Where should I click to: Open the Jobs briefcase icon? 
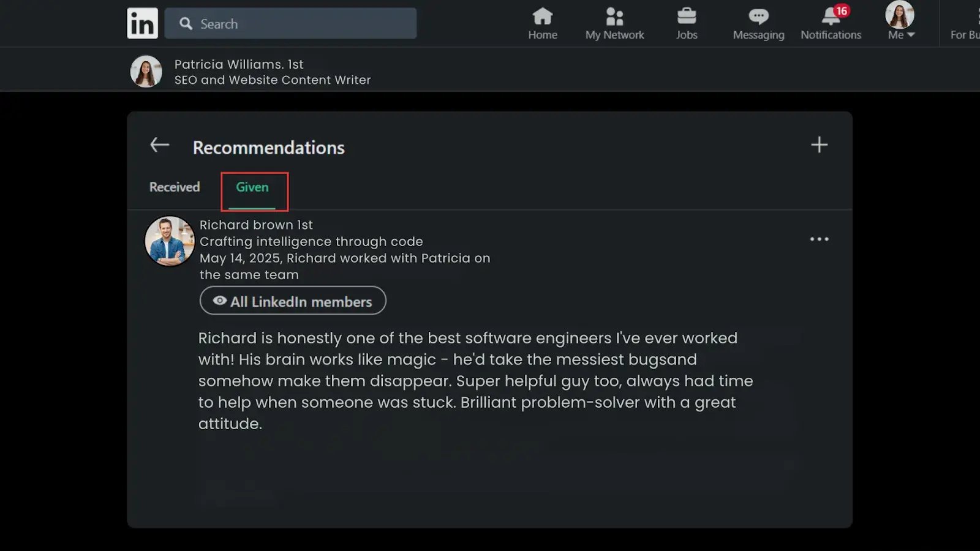(x=687, y=17)
